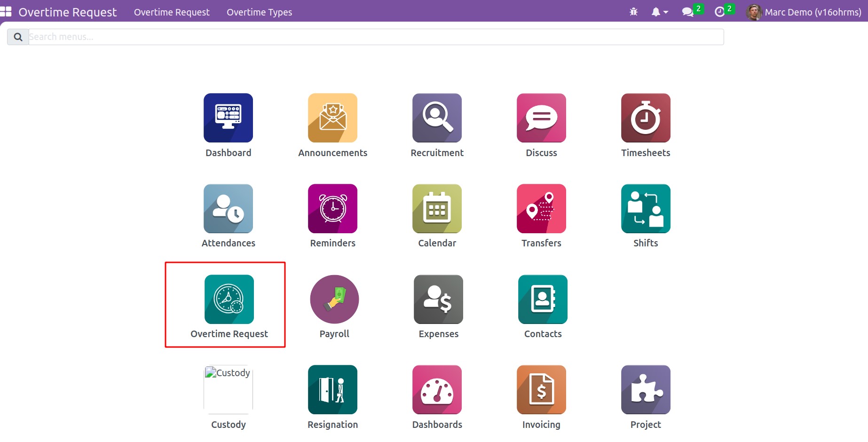This screenshot has width=868, height=442.
Task: Open the Marc Demo user menu
Action: click(x=804, y=12)
